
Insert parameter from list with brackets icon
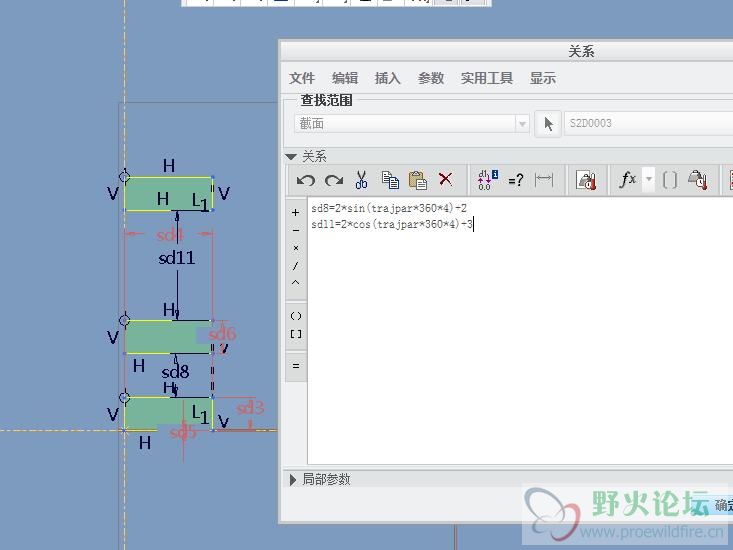(670, 180)
